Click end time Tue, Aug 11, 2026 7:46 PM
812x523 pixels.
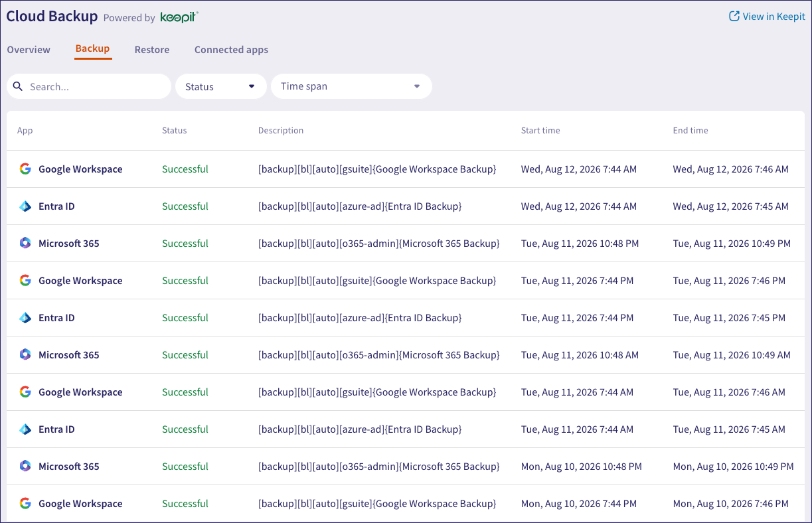point(730,281)
